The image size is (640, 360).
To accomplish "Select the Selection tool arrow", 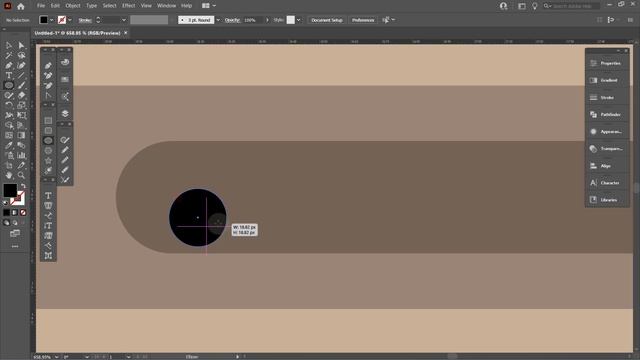I will pyautogui.click(x=9, y=45).
